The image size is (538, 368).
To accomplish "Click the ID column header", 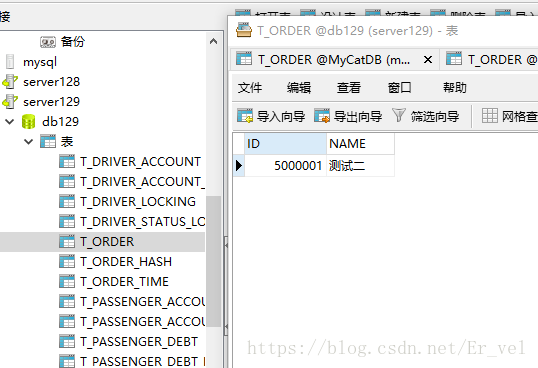I will pos(285,144).
